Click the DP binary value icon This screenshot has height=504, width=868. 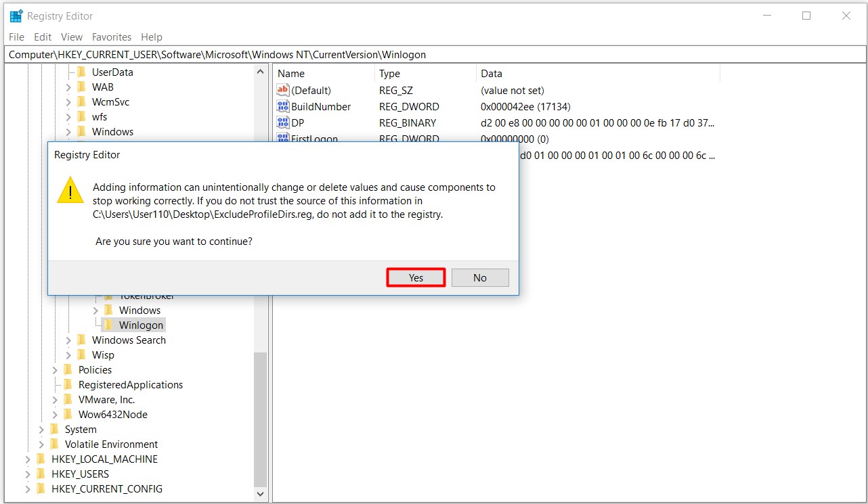[x=283, y=123]
